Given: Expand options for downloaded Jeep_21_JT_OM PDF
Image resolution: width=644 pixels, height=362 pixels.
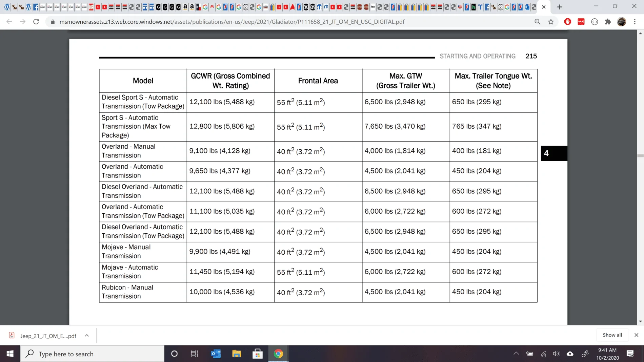Looking at the screenshot, I should (87, 336).
